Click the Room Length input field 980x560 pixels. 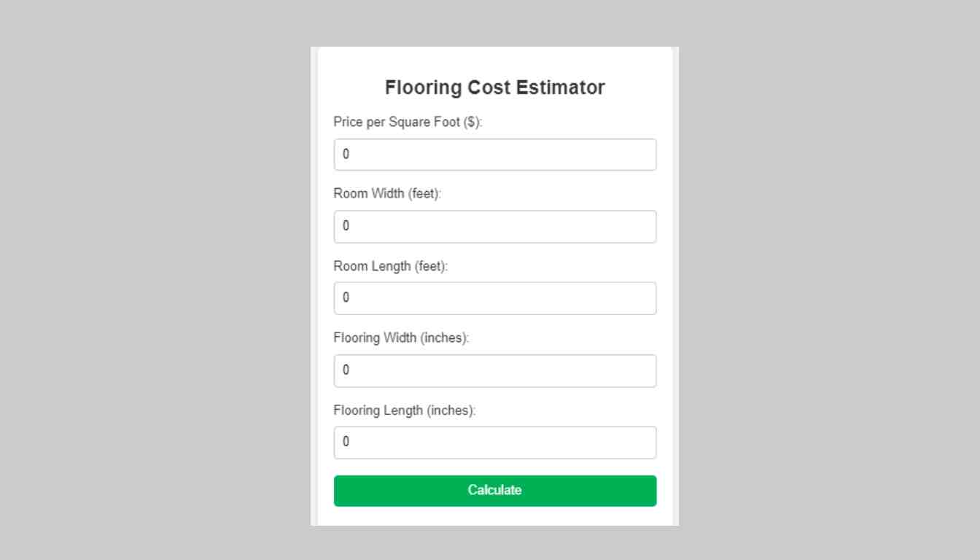494,297
